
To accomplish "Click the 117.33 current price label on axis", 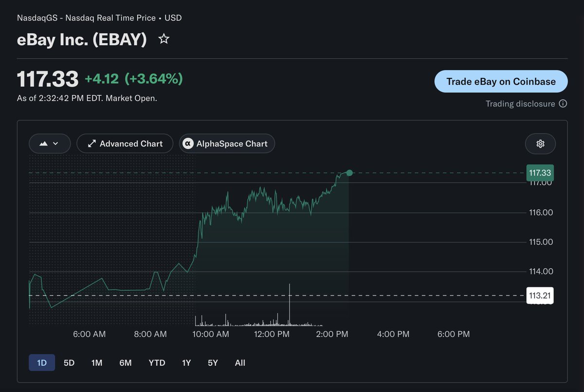I will tap(540, 173).
